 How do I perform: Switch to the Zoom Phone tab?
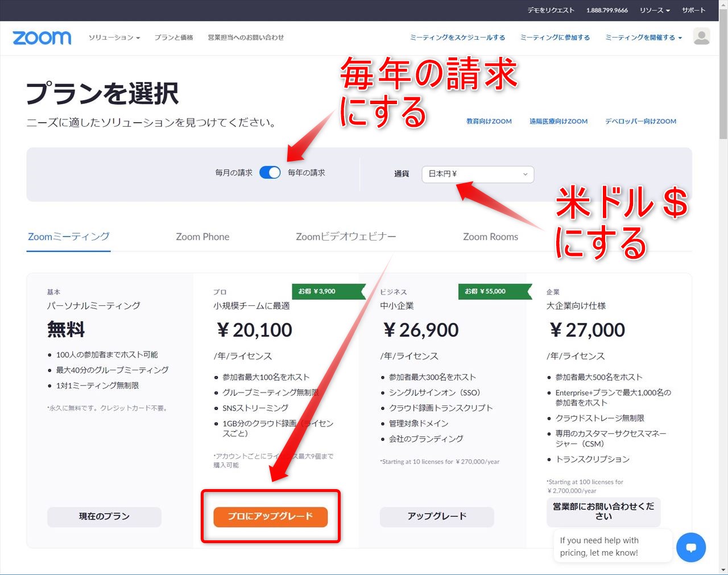(x=202, y=237)
